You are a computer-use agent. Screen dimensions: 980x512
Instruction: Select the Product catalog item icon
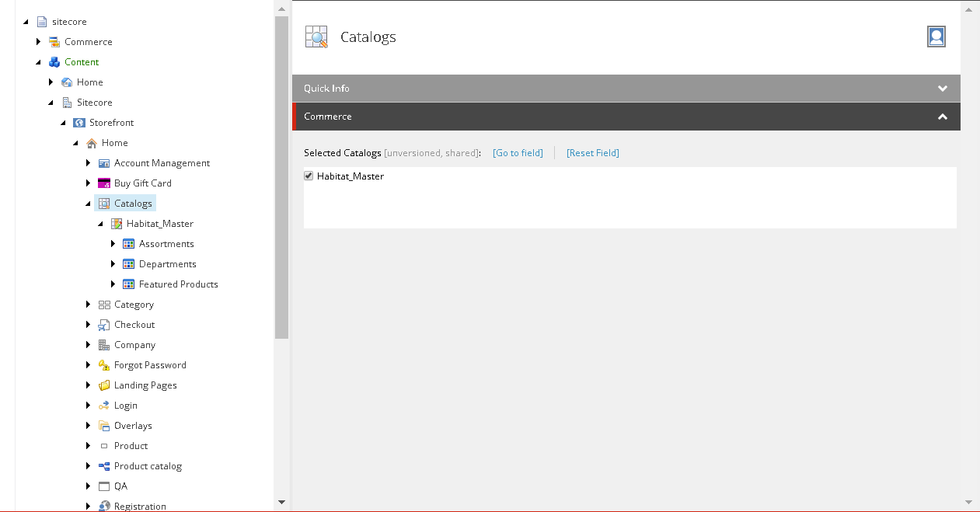tap(103, 465)
